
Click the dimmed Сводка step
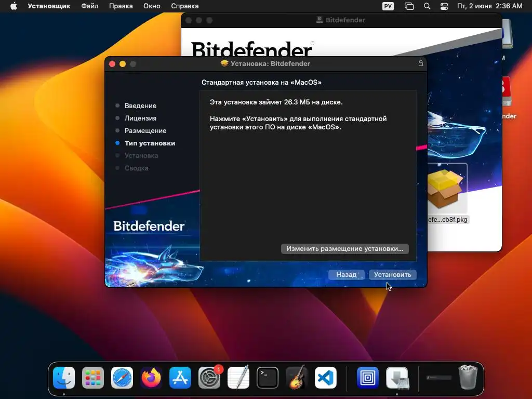[x=137, y=168]
